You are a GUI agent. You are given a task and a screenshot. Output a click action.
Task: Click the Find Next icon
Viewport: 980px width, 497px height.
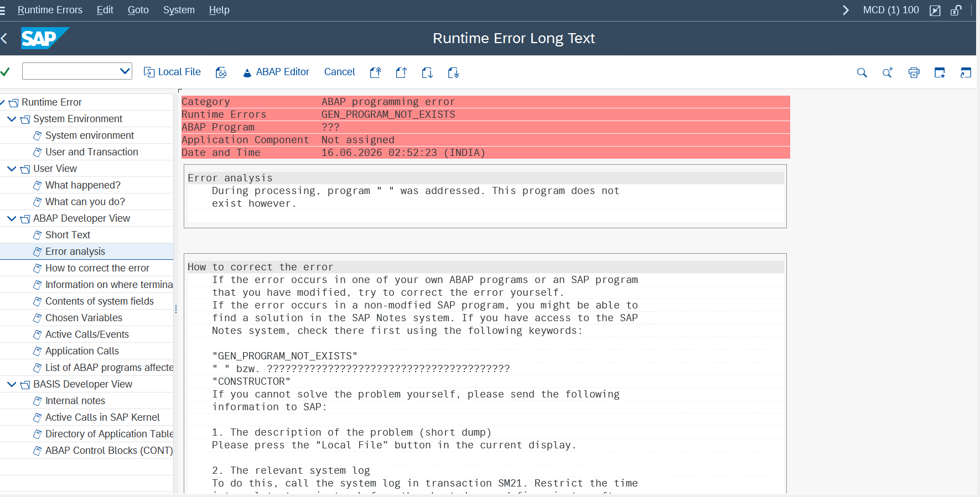coord(888,72)
